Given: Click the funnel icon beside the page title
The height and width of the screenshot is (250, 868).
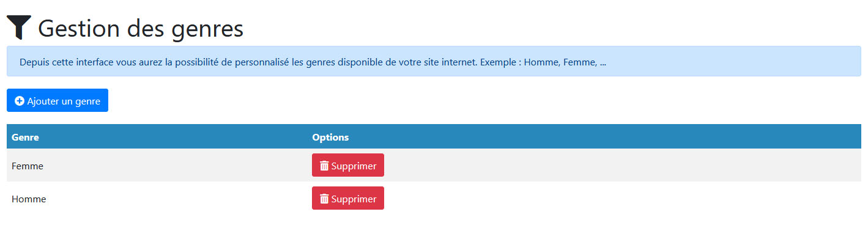Looking at the screenshot, I should tap(19, 28).
